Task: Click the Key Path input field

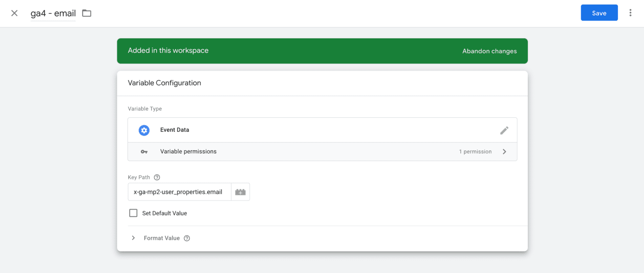Action: coord(179,192)
